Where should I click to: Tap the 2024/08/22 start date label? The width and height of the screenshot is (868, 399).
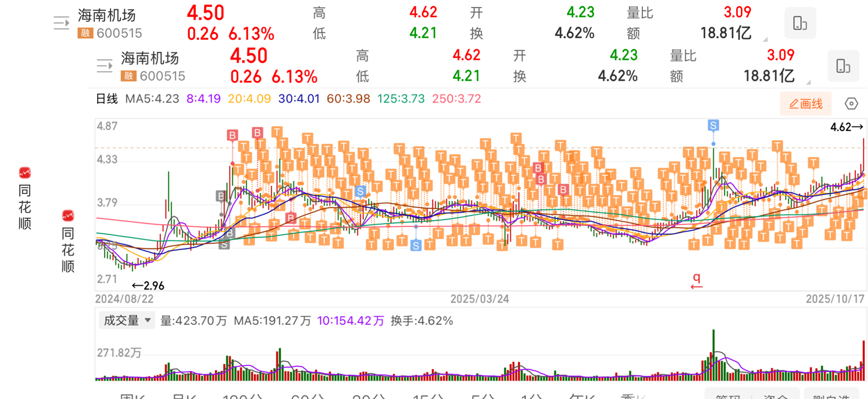(125, 299)
